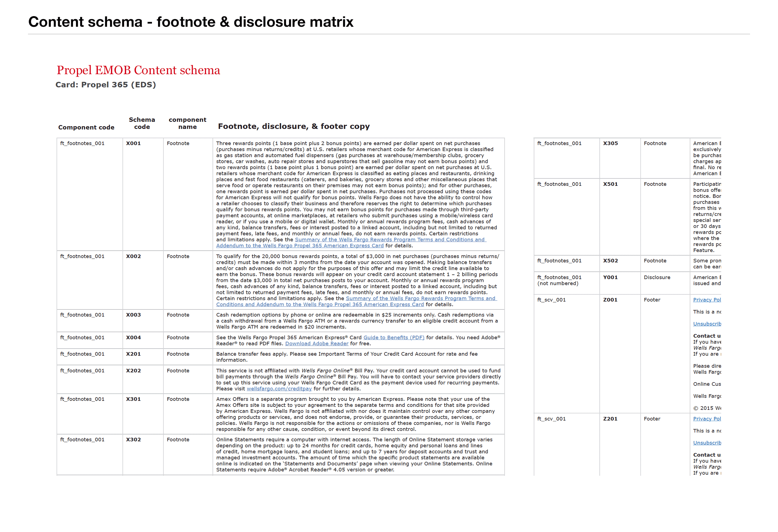Open the Privacy Policy link in Z001 row
The image size is (778, 532).
pos(707,300)
